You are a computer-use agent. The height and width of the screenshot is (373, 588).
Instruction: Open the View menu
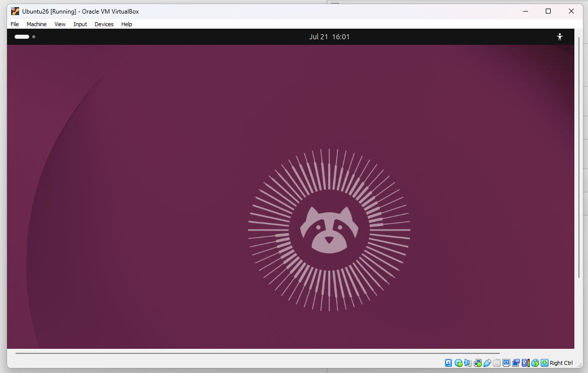click(x=60, y=24)
